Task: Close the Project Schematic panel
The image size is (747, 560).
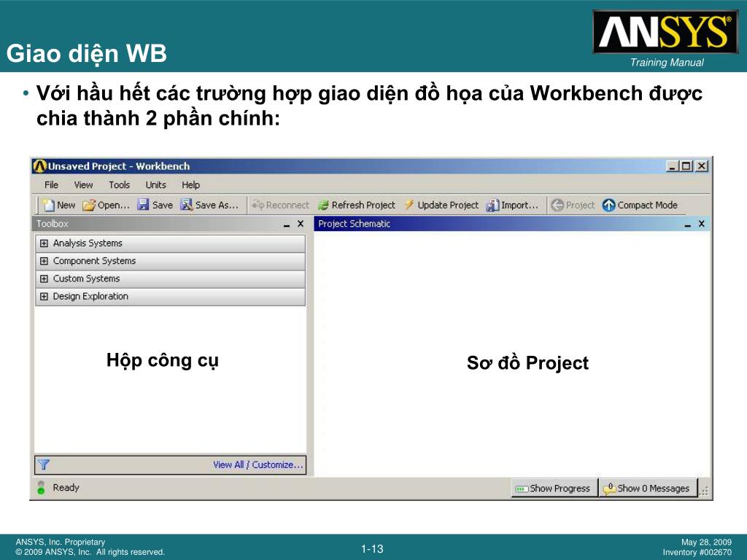Action: pos(701,224)
